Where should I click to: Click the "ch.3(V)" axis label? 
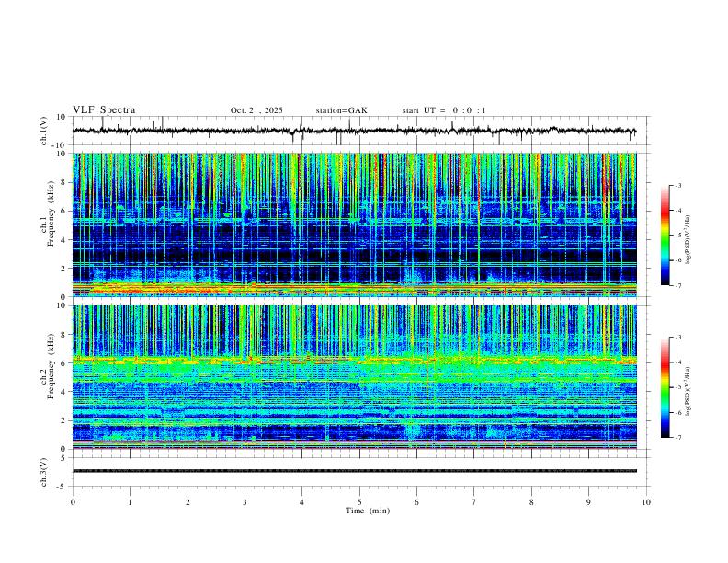pyautogui.click(x=44, y=472)
